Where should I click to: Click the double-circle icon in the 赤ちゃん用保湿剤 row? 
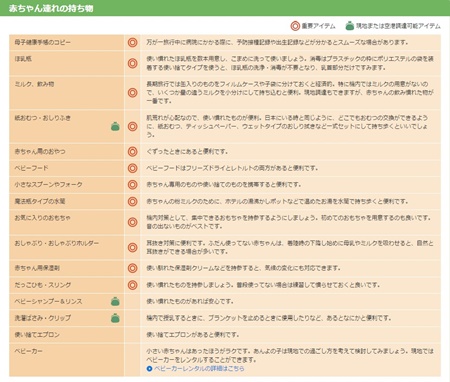pyautogui.click(x=132, y=268)
